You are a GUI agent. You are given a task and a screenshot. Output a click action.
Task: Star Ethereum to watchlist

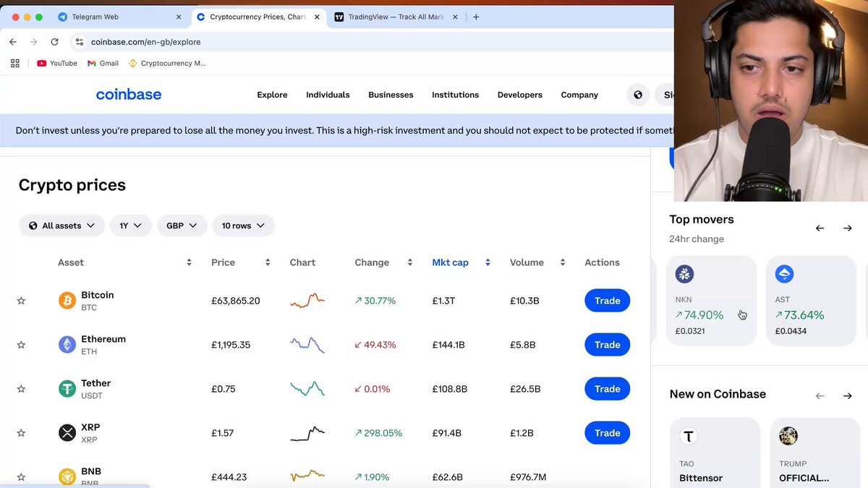21,345
